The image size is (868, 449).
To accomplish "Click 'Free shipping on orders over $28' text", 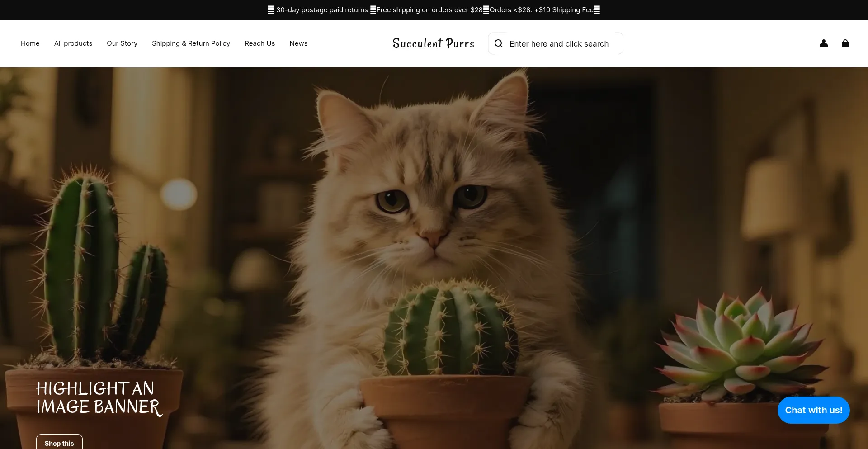I will (x=429, y=10).
